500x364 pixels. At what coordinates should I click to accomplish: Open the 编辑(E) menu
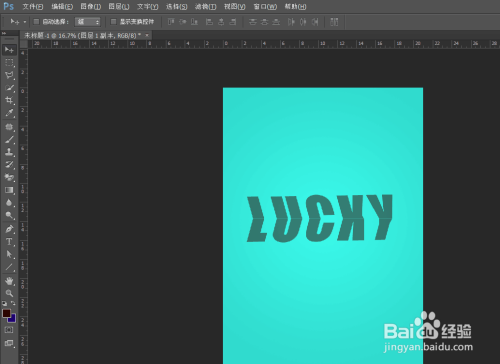(62, 7)
